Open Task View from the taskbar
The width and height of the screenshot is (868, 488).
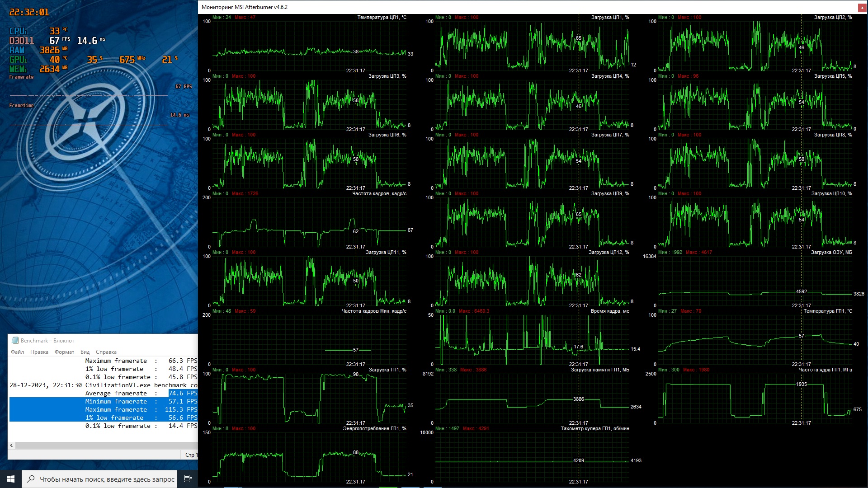click(x=188, y=479)
